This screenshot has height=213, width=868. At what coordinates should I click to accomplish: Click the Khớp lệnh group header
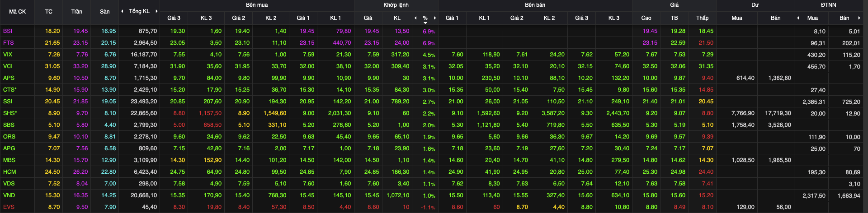coord(396,5)
